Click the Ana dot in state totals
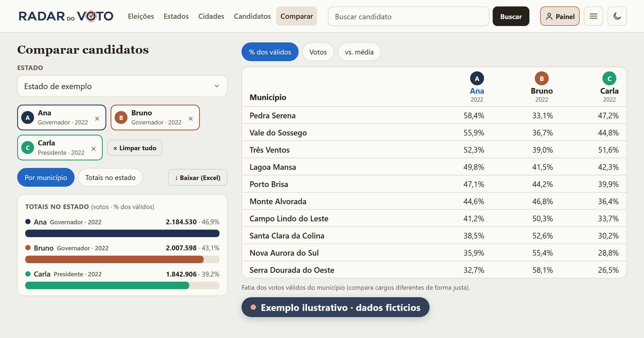Image resolution: width=644 pixels, height=338 pixels. [28, 222]
